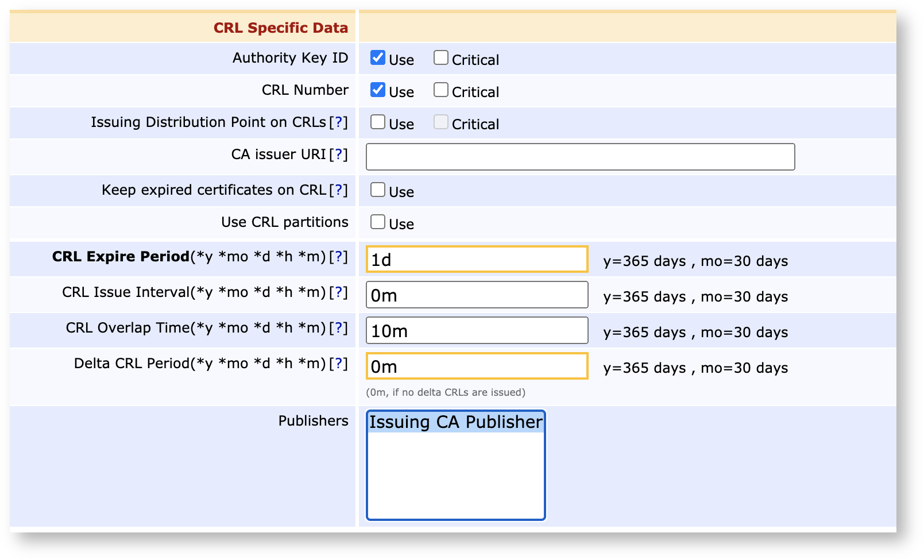Screen dimensions: 924x560
Task: Focus the Delta CRL Period field
Action: (477, 366)
